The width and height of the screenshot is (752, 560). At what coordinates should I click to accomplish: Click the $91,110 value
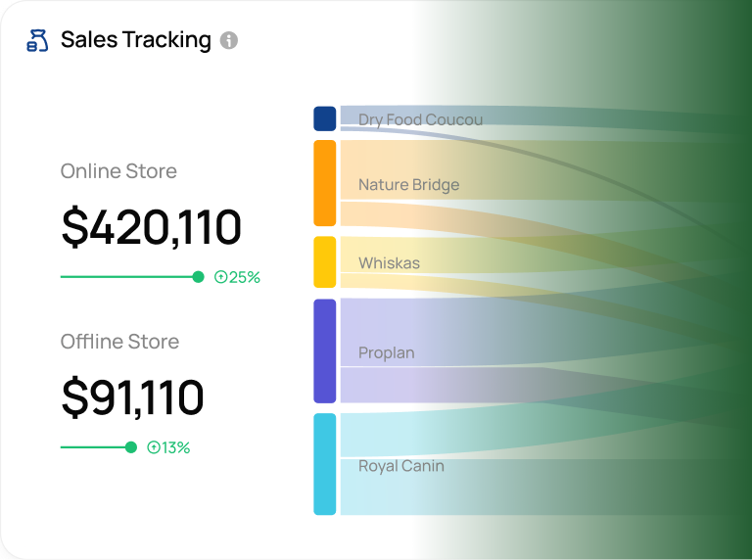[x=133, y=397]
